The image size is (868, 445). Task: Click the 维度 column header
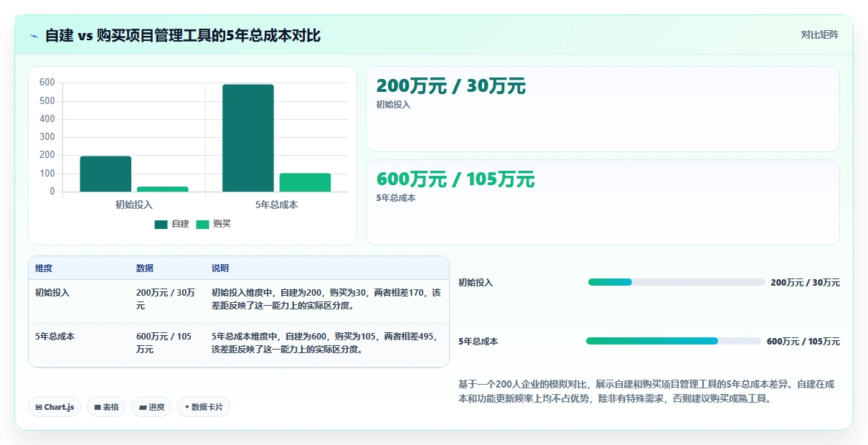(44, 268)
